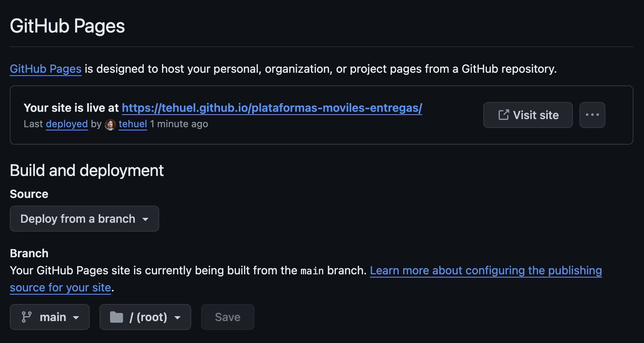Click the caret on Deploy from a branch
Screen dimensions: 644x343
coord(145,219)
